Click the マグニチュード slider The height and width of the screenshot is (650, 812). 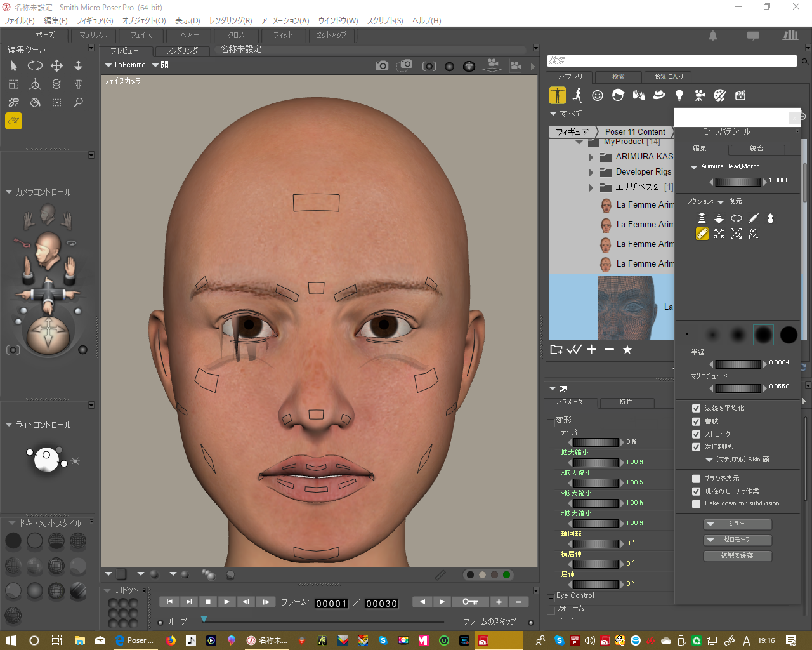738,388
